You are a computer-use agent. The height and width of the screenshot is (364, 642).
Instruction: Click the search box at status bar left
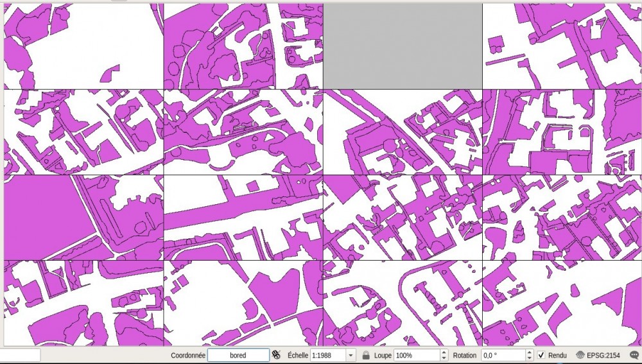pyautogui.click(x=19, y=355)
